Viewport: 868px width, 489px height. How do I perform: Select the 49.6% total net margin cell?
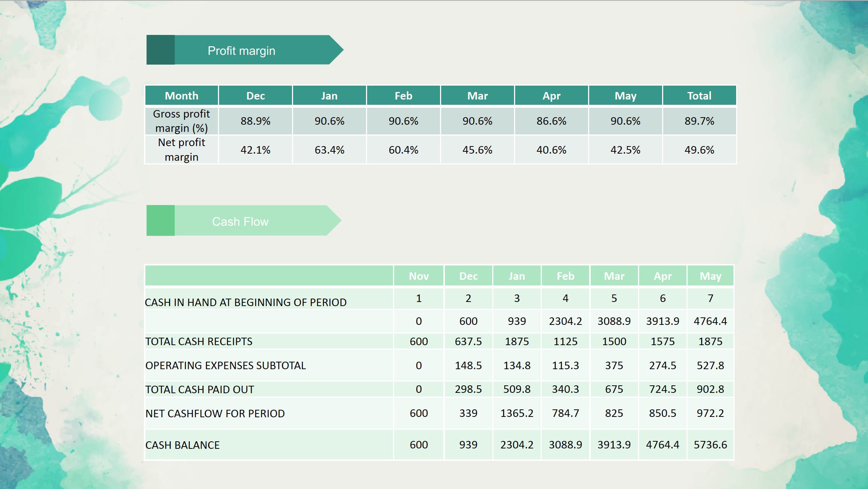[699, 149]
